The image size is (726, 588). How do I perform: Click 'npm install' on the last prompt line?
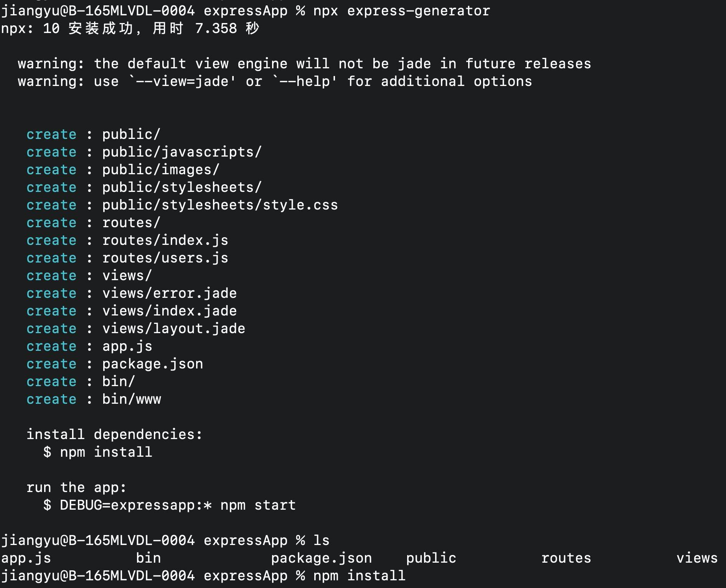pos(359,576)
